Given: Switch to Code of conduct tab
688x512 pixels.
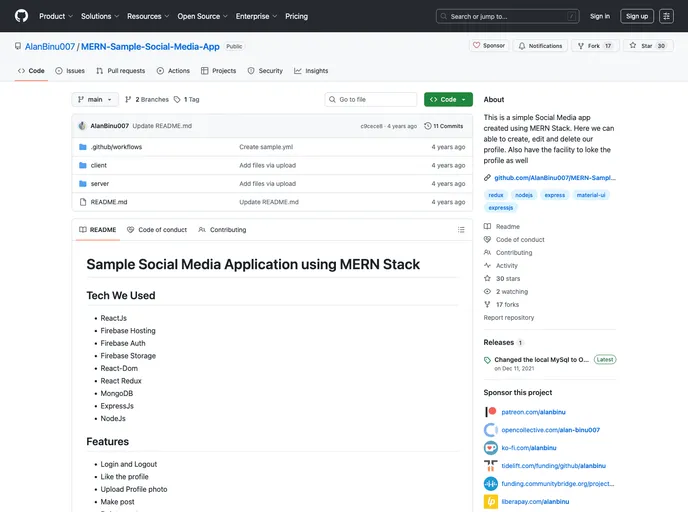Looking at the screenshot, I should [157, 230].
